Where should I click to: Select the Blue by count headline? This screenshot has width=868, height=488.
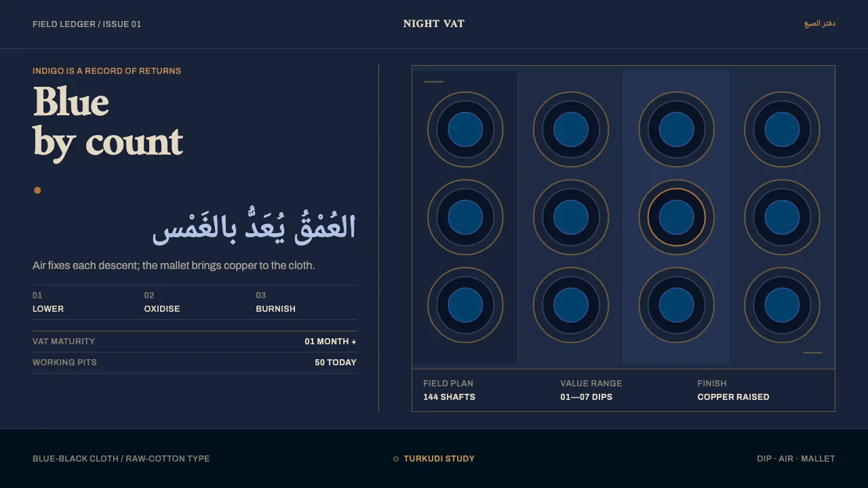(x=108, y=123)
